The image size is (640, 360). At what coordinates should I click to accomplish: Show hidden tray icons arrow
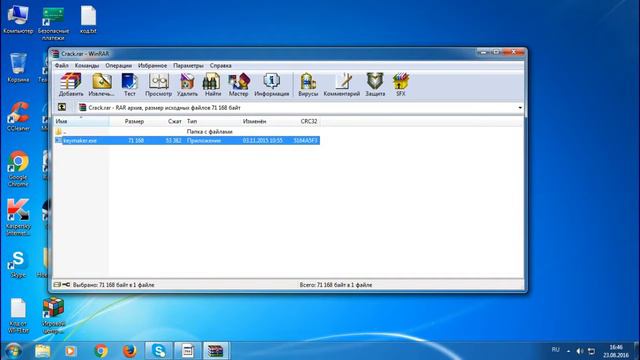pos(569,351)
